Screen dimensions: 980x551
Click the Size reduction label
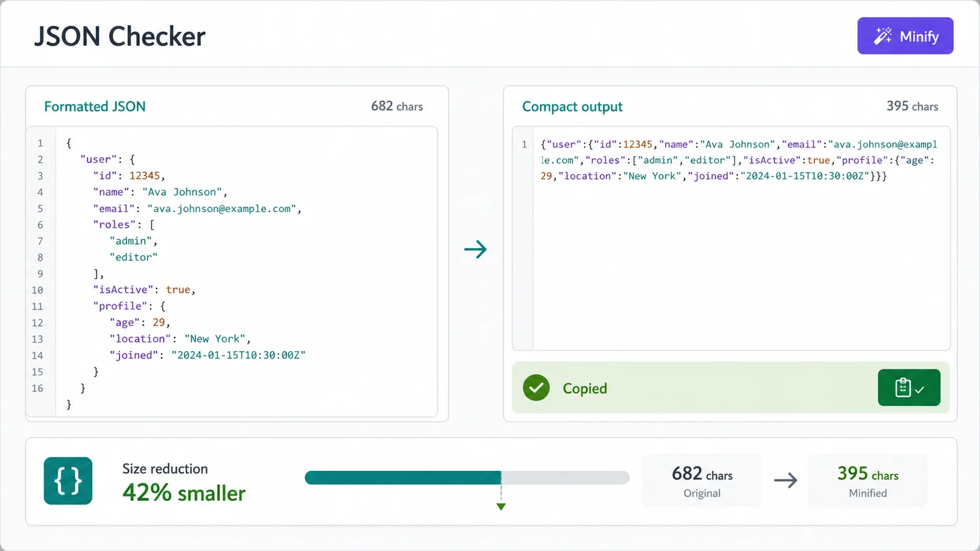pos(165,469)
